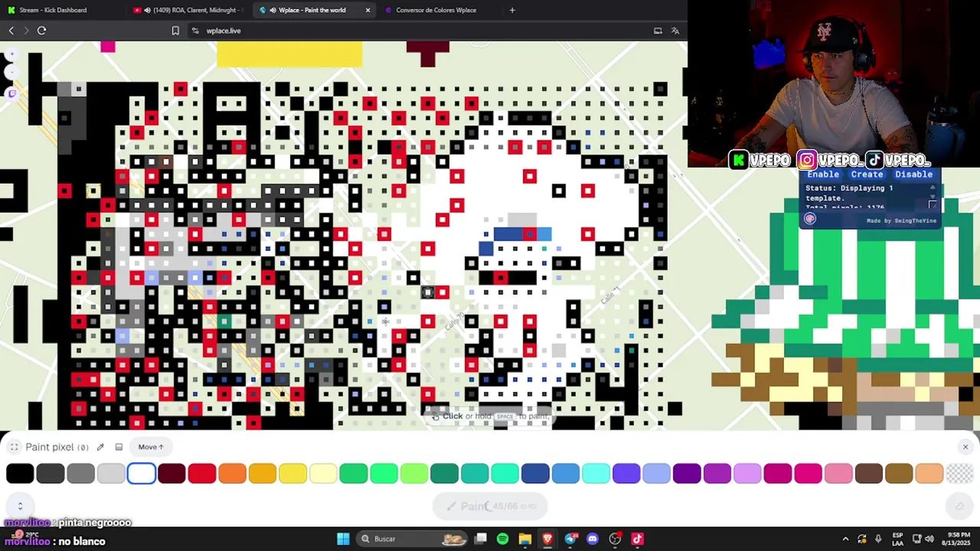Go back in browser history
Screen dimensions: 980x551
(x=11, y=31)
